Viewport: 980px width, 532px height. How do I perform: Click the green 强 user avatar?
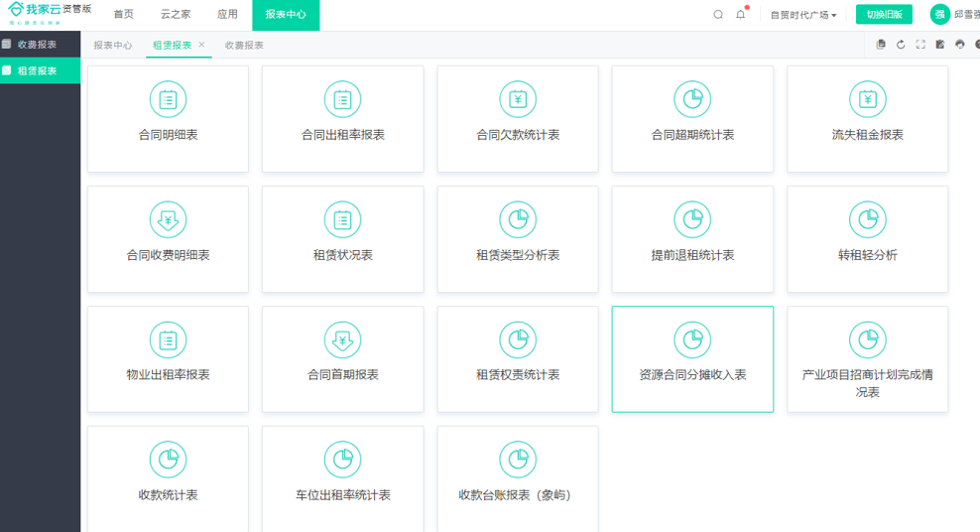point(940,14)
